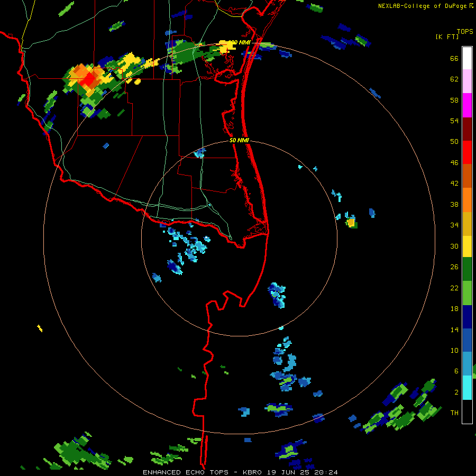Screen dimensions: 476x476
Task: Click the '34' legend value
Action: tap(454, 225)
